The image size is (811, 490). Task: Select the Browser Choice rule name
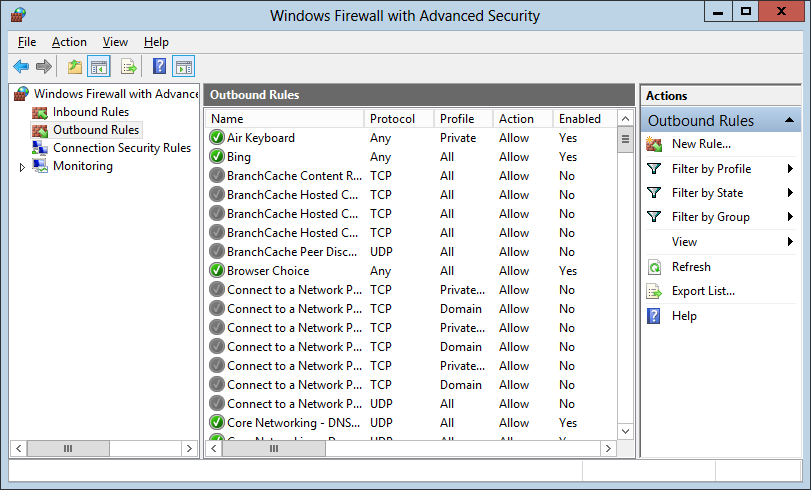tap(268, 271)
